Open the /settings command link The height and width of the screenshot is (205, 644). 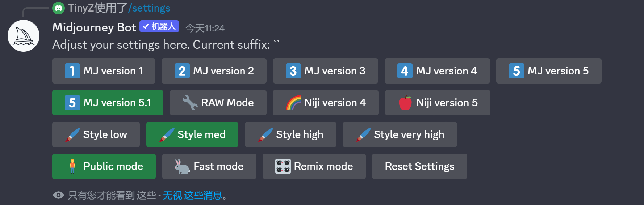pyautogui.click(x=149, y=8)
